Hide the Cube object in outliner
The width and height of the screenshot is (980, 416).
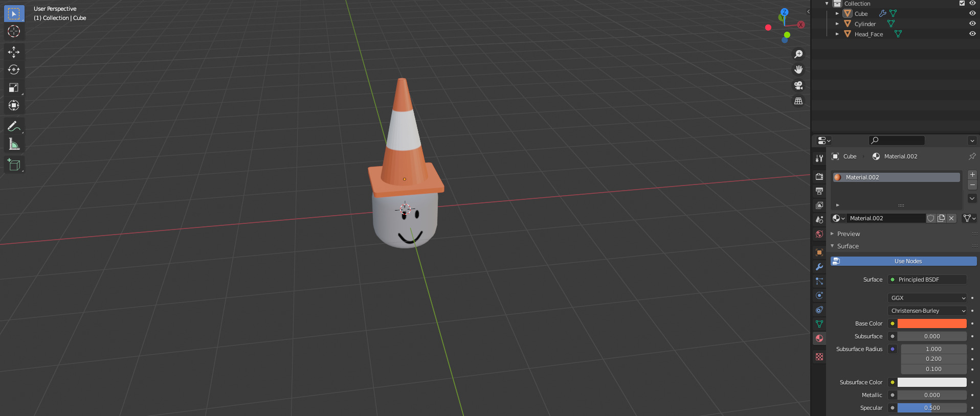[972, 14]
